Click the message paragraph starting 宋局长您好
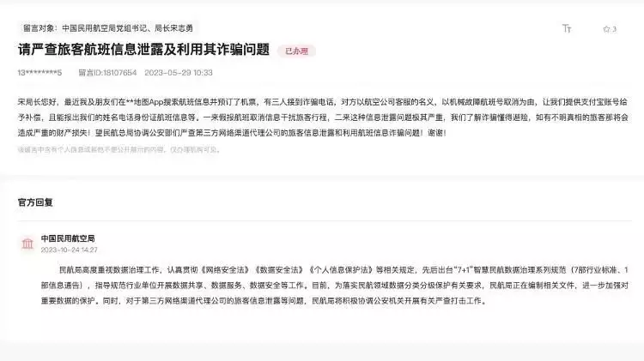This screenshot has height=361, width=644. [x=323, y=117]
